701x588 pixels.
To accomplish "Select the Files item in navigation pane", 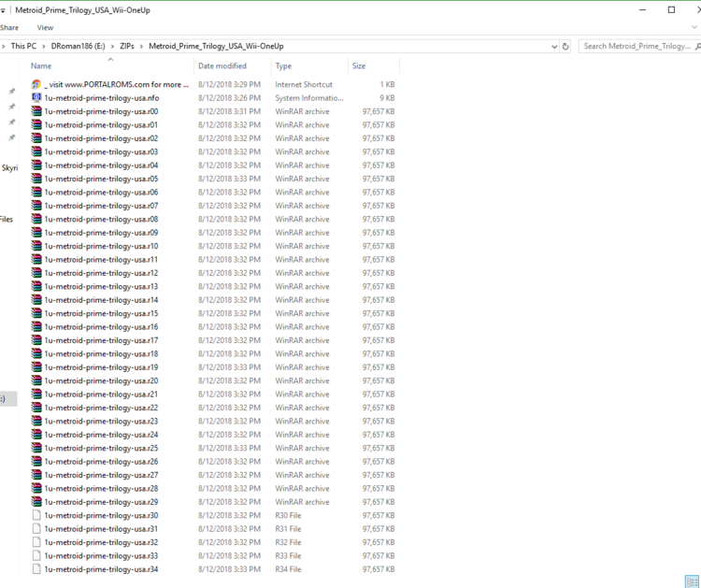I will (7, 219).
